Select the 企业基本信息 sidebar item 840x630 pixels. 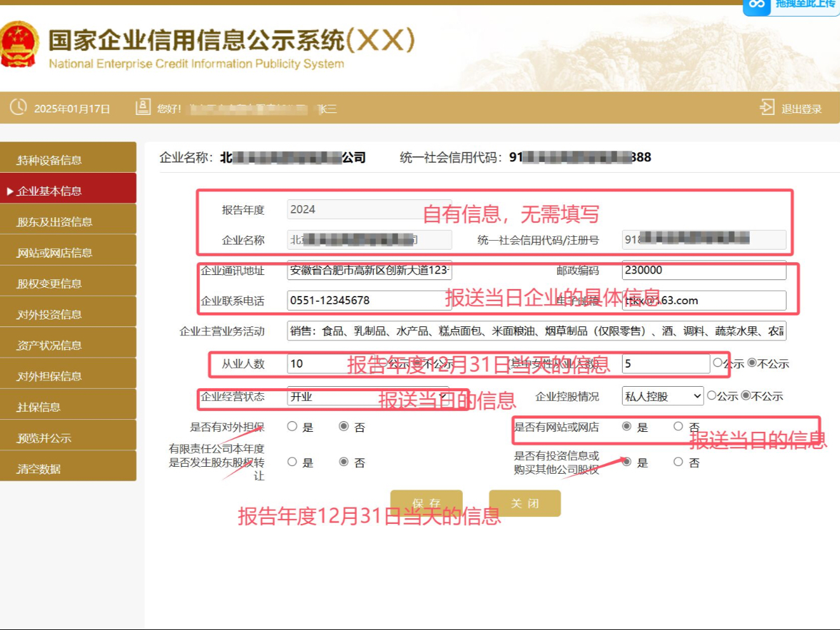coord(68,188)
